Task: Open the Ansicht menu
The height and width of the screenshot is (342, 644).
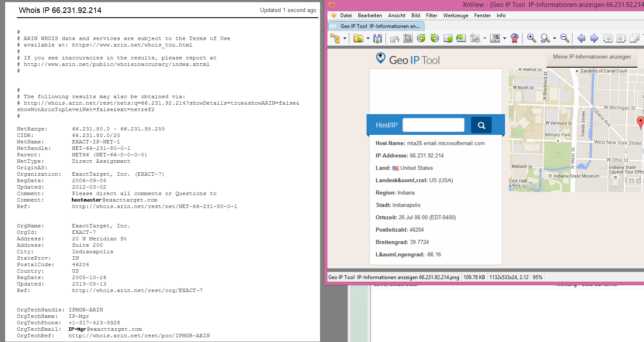Action: [397, 16]
